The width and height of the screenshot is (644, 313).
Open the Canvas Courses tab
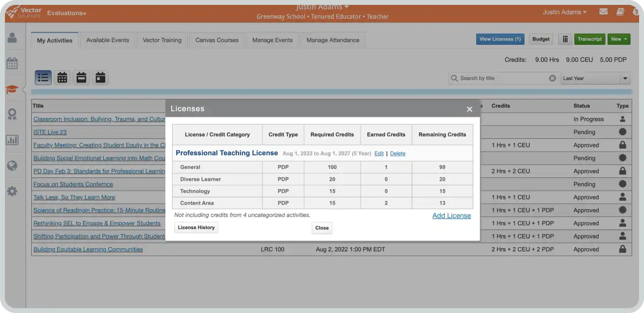coord(217,40)
